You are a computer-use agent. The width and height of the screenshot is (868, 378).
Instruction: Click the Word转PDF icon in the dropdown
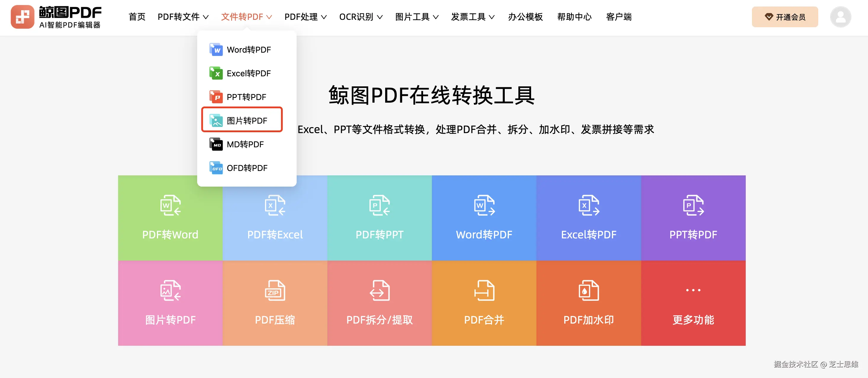coord(216,49)
